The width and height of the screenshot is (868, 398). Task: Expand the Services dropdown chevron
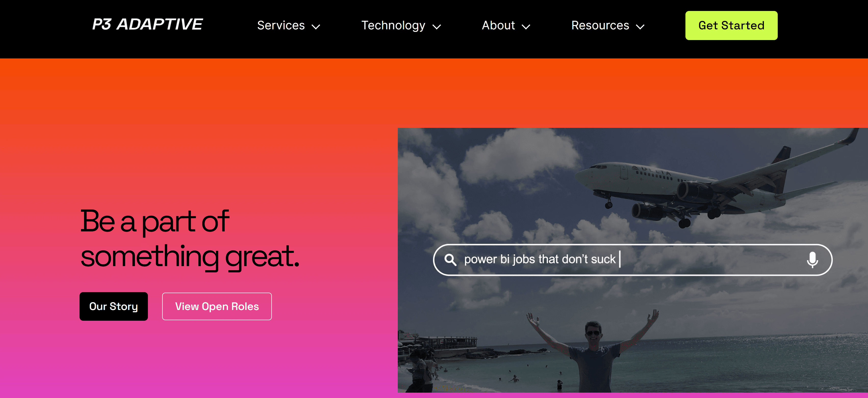[x=316, y=27]
